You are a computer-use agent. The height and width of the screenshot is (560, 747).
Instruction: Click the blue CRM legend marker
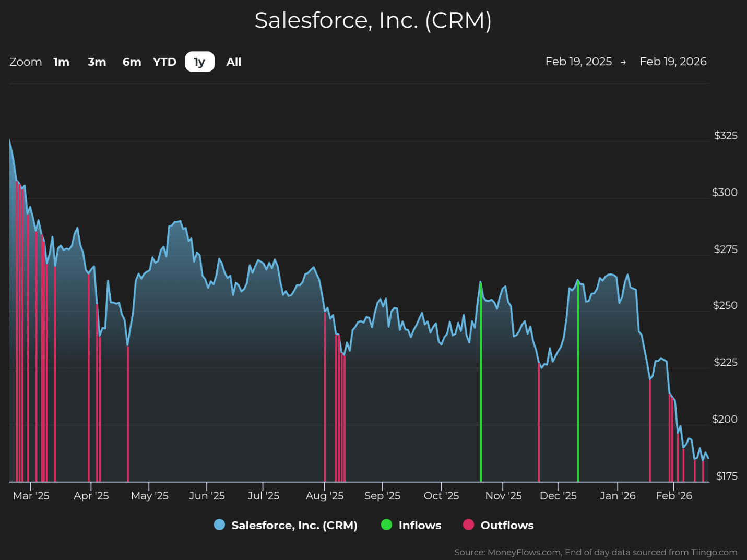point(219,525)
